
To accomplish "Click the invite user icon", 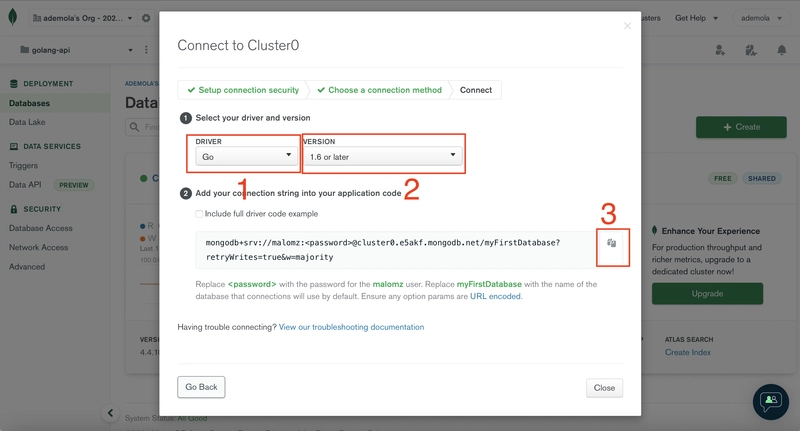I will tap(720, 50).
